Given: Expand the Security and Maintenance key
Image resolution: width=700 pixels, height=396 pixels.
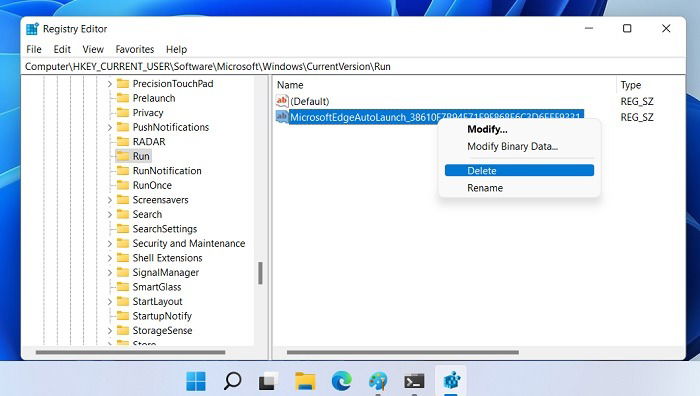Looking at the screenshot, I should tap(110, 243).
